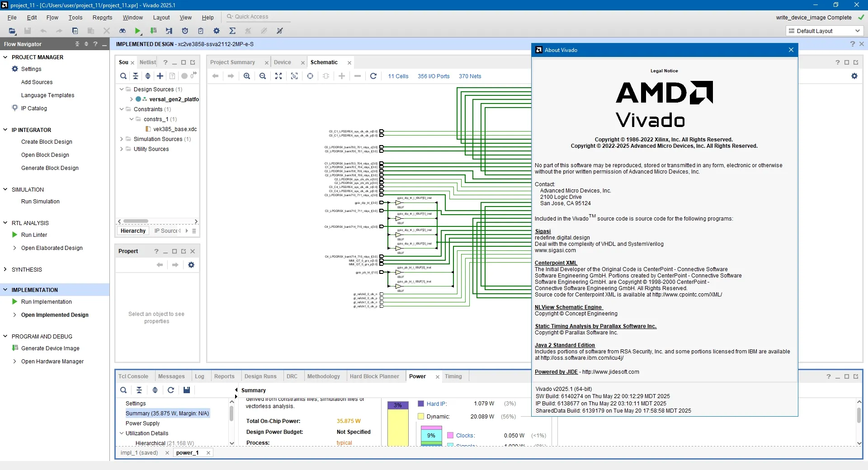Screen dimensions: 868x470
Task: Open the Reports menu
Action: pyautogui.click(x=102, y=17)
